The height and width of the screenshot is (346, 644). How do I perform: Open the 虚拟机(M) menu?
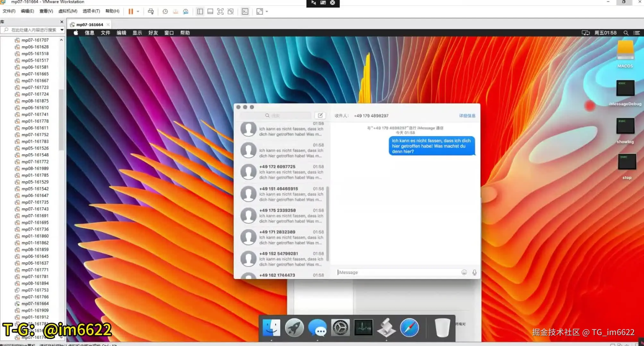(x=68, y=11)
